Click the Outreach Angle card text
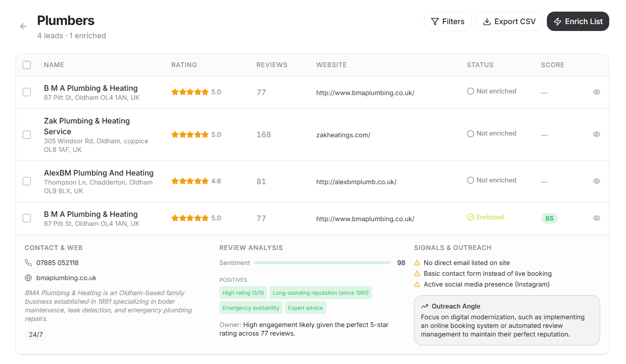The image size is (626, 364). tap(503, 326)
